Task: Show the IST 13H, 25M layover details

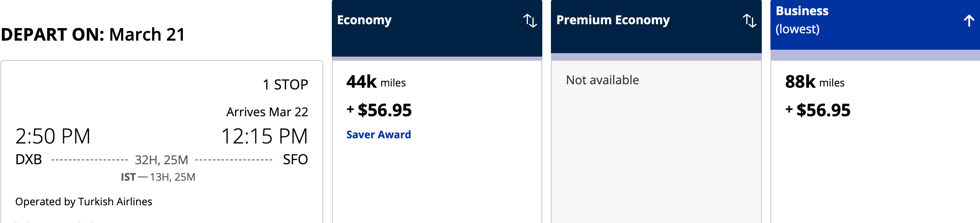Action: [x=158, y=177]
